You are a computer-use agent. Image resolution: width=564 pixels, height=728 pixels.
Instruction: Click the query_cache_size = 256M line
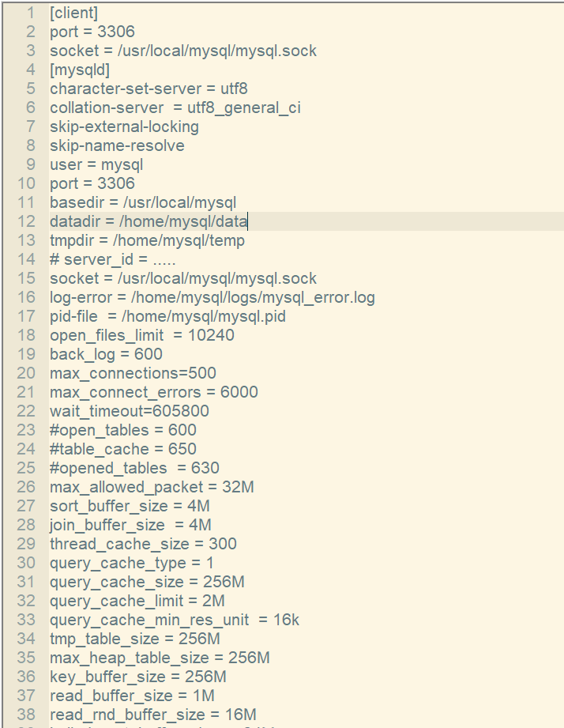point(147,582)
